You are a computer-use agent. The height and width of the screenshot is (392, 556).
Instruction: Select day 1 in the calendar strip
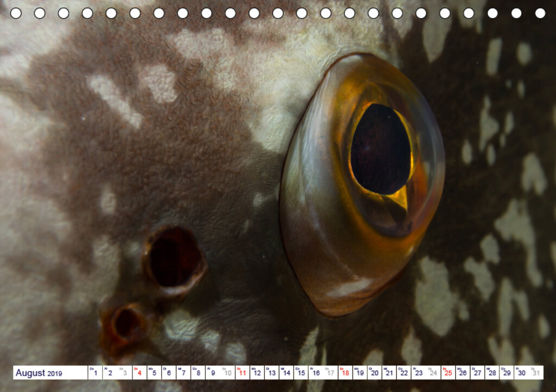[x=95, y=372]
